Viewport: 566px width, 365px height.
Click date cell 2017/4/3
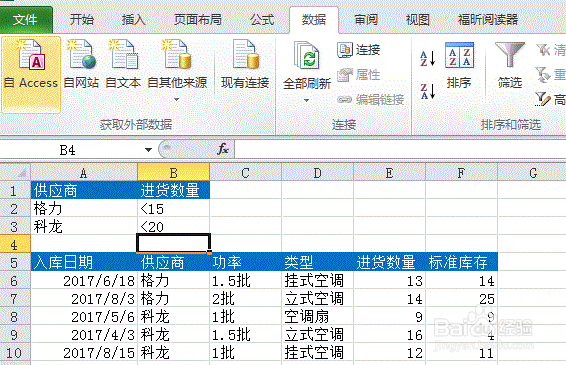click(x=84, y=335)
